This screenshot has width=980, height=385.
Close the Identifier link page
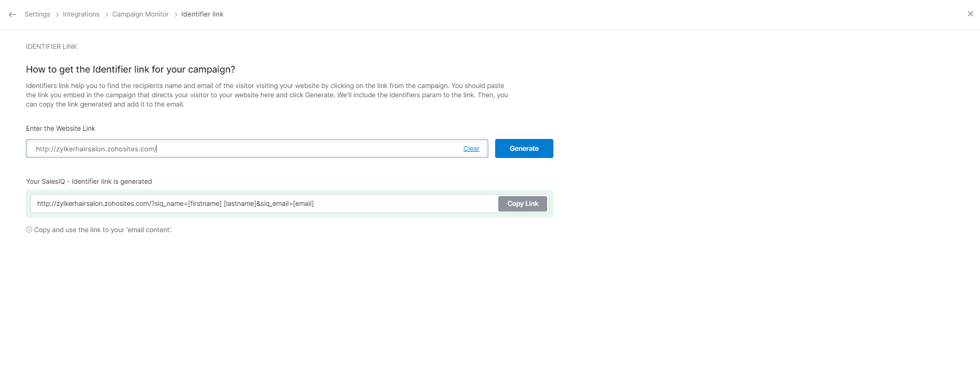pyautogui.click(x=970, y=14)
